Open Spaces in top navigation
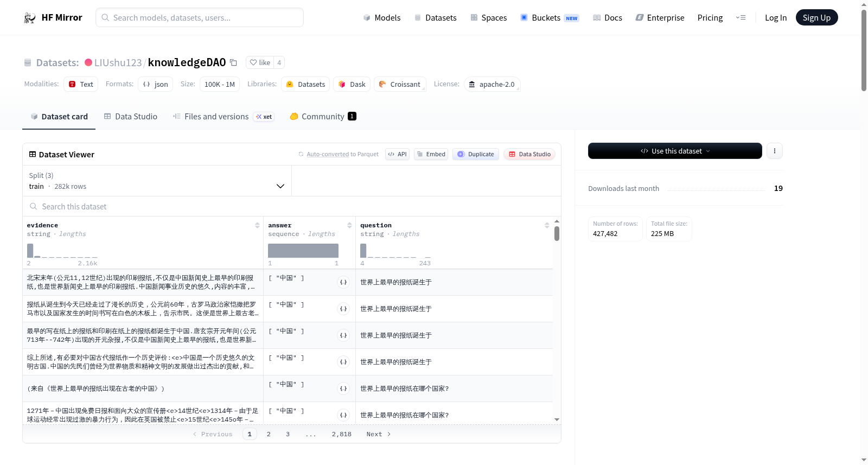 (488, 17)
